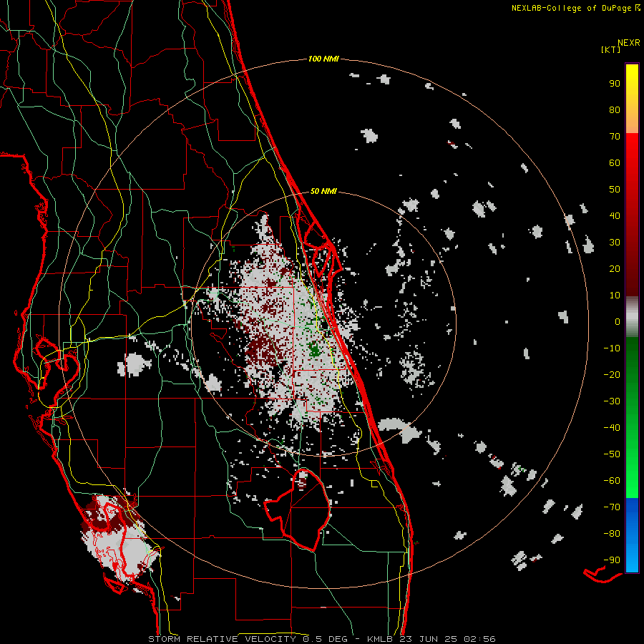Click the -40 value on the velocity scale
The image size is (644, 644).
coord(612,428)
